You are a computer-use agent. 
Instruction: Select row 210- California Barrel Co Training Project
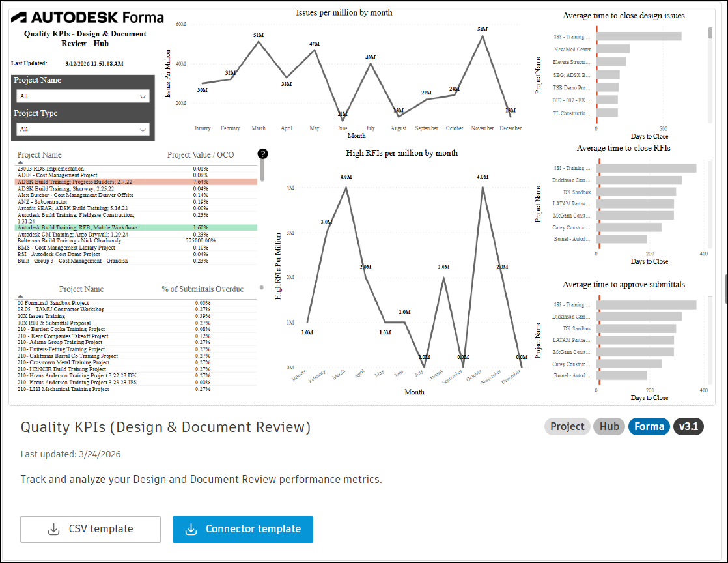(x=136, y=356)
